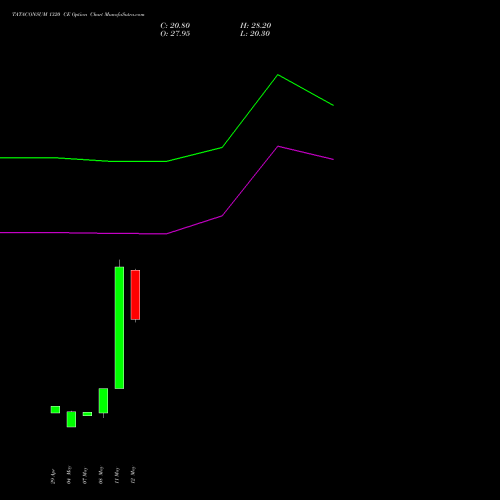Click the open value "O: 27.95"
The height and width of the screenshot is (500, 500).
(x=175, y=34)
